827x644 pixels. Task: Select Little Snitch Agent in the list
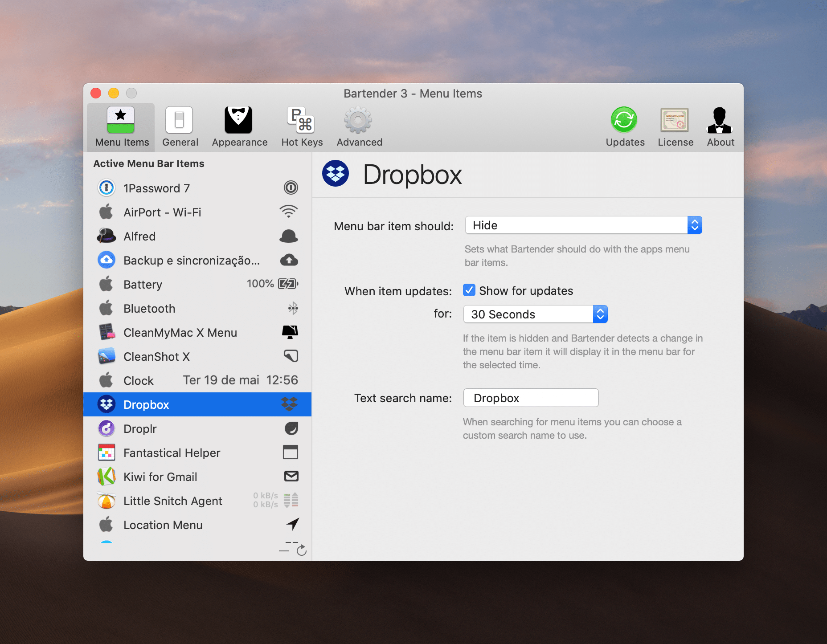point(173,501)
